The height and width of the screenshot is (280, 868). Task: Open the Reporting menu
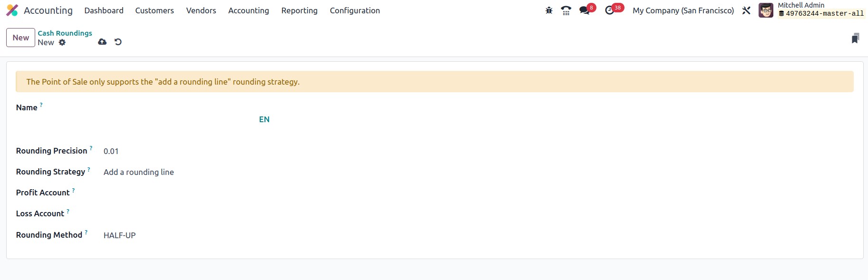click(299, 10)
